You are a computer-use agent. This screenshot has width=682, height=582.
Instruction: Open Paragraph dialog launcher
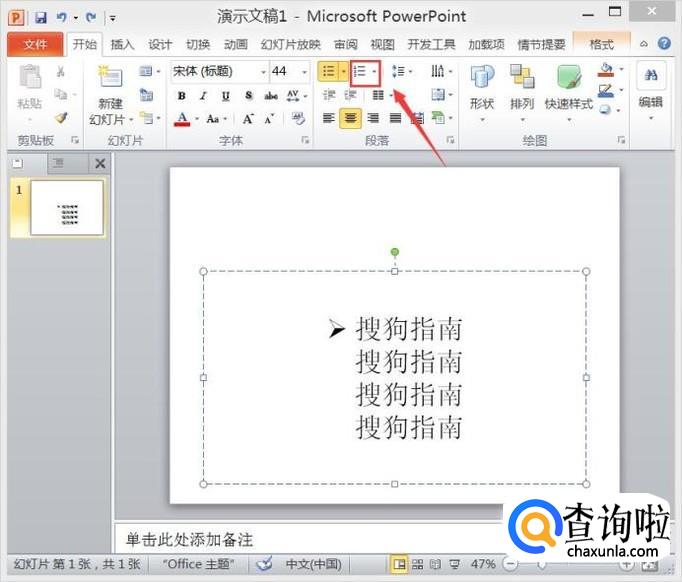click(x=451, y=140)
